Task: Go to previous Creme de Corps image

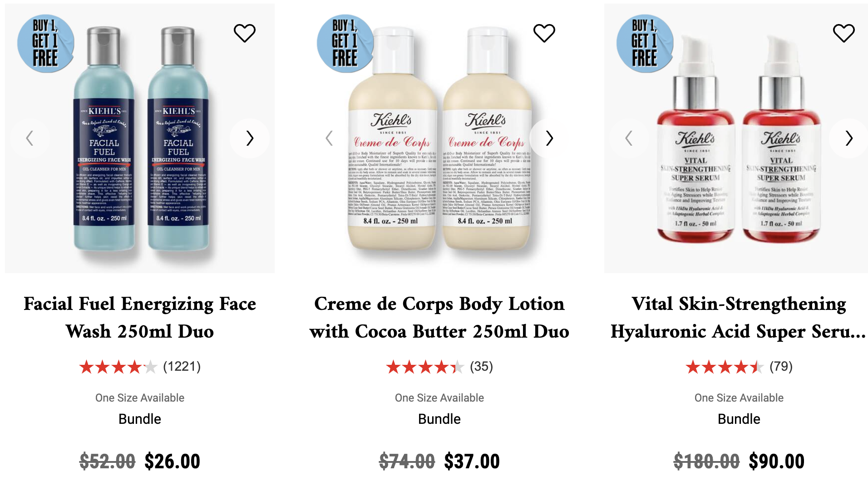Action: (330, 138)
